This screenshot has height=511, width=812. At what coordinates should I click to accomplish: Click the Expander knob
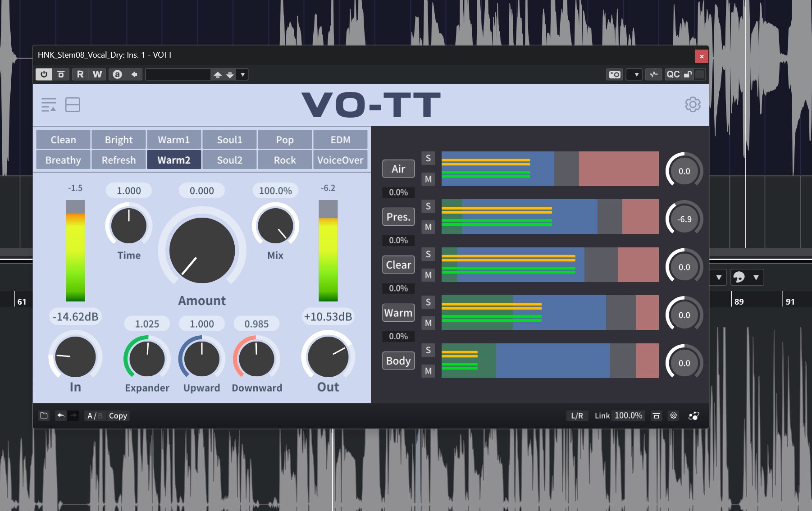point(147,359)
